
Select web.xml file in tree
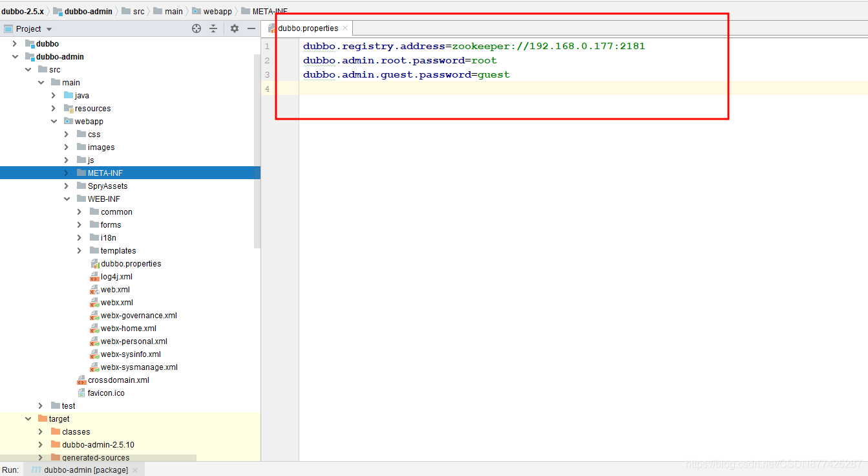[x=110, y=289]
